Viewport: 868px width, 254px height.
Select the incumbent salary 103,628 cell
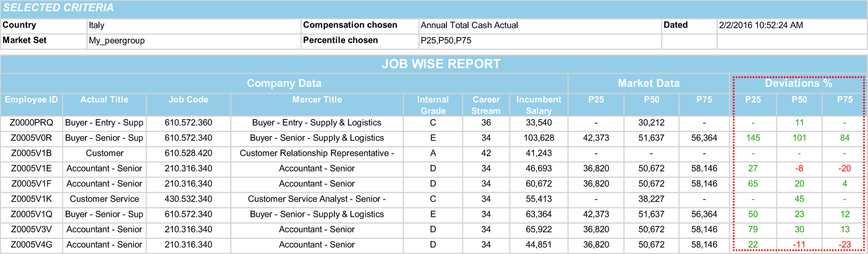[538, 138]
